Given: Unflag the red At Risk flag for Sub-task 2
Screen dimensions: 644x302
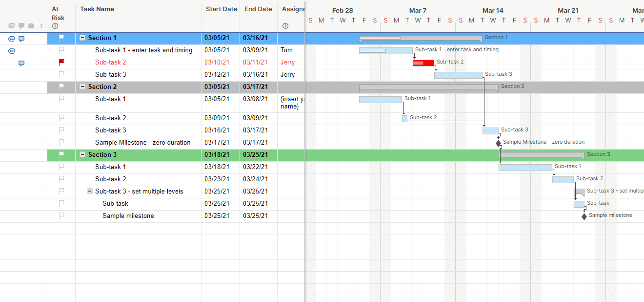Looking at the screenshot, I should click(x=61, y=62).
